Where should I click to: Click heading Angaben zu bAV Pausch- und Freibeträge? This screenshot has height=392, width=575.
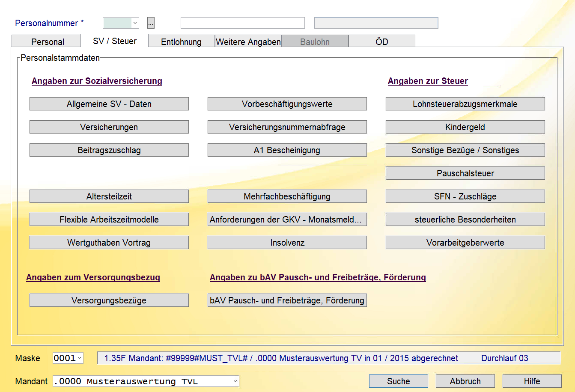[x=318, y=277]
